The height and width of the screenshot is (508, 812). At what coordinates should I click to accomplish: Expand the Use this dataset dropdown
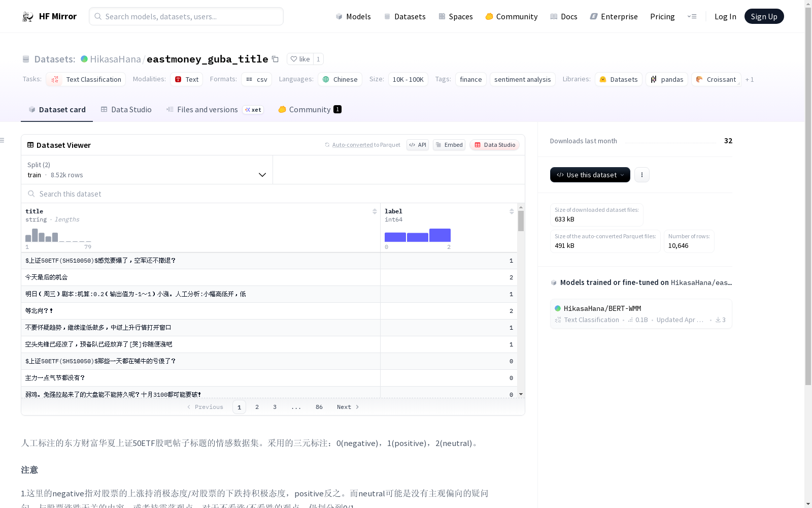pos(590,175)
